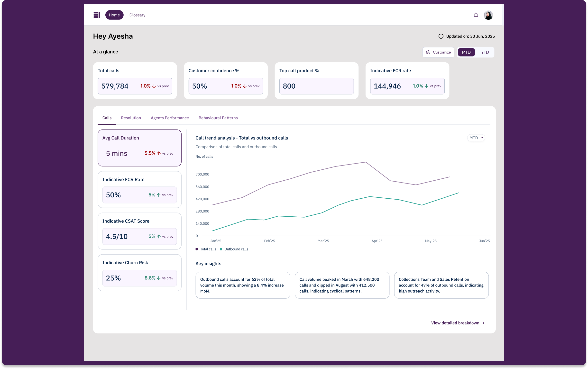Expand the chart MTD dropdown

[x=476, y=138]
